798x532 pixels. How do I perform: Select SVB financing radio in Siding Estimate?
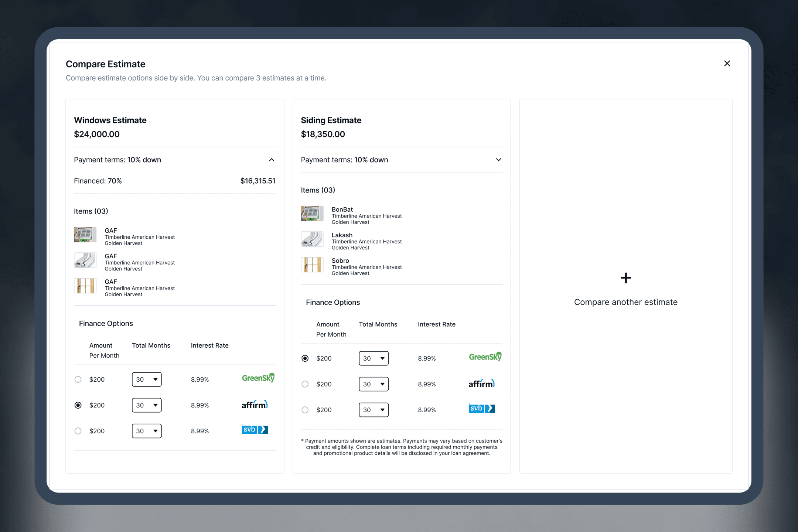(x=305, y=410)
